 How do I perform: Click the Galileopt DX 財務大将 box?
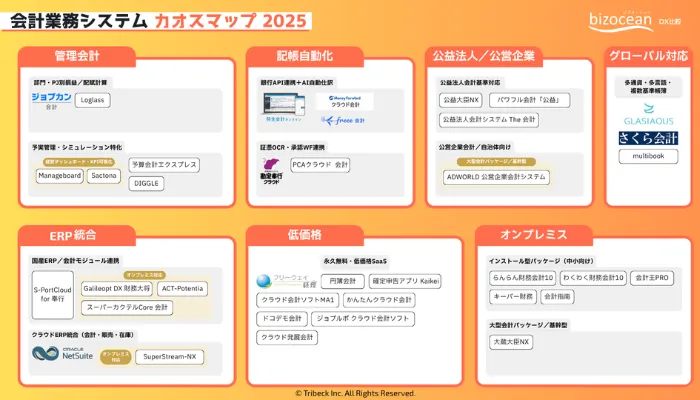coord(117,289)
